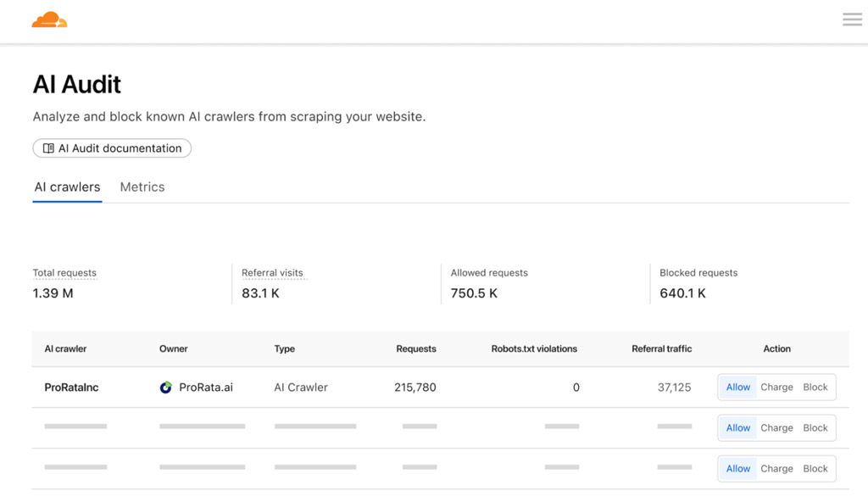This screenshot has height=502, width=868.
Task: Choose Block in the second crawler row
Action: pos(815,427)
